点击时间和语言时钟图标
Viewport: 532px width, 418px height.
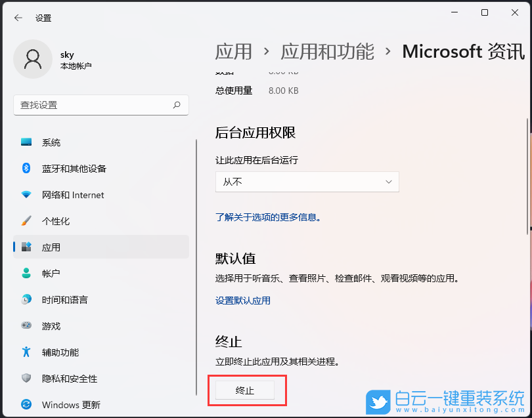point(26,299)
